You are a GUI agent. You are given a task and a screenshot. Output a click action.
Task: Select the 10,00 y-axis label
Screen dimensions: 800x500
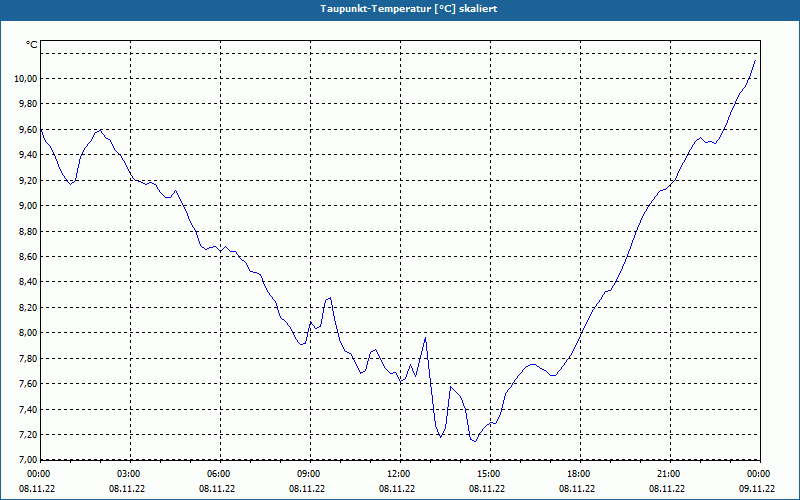point(26,79)
